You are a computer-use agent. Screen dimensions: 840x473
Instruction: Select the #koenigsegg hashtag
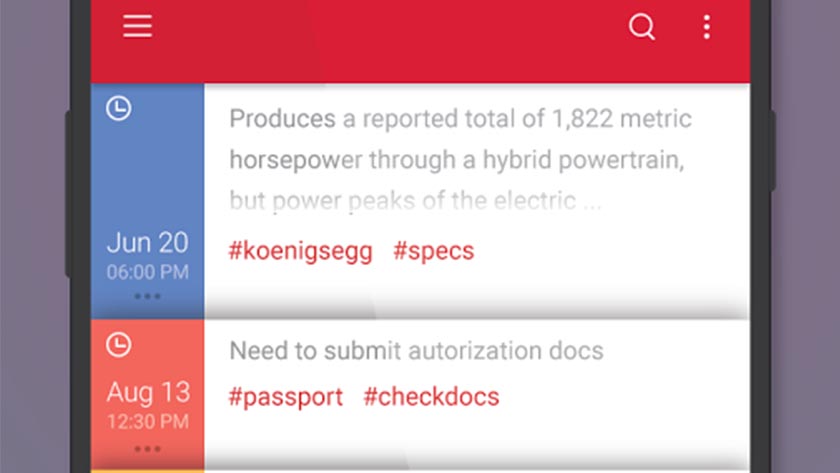[x=300, y=250]
